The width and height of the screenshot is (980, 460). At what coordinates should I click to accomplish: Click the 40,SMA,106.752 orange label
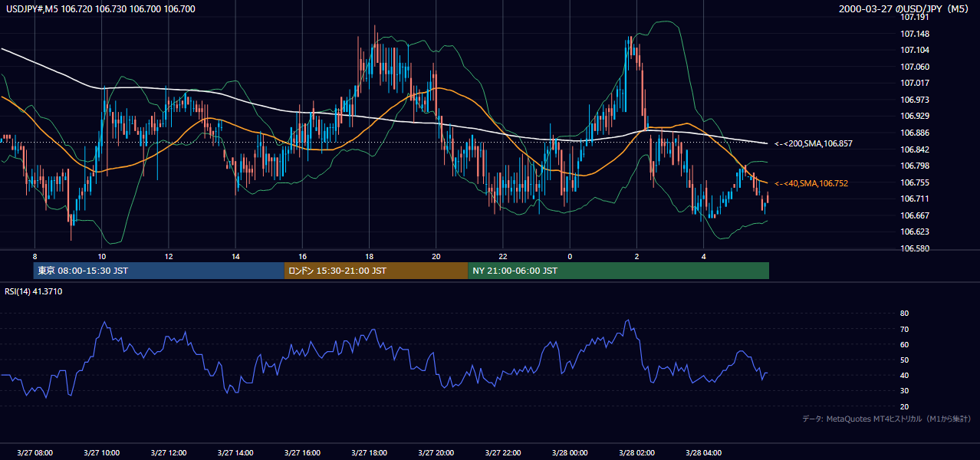[811, 183]
